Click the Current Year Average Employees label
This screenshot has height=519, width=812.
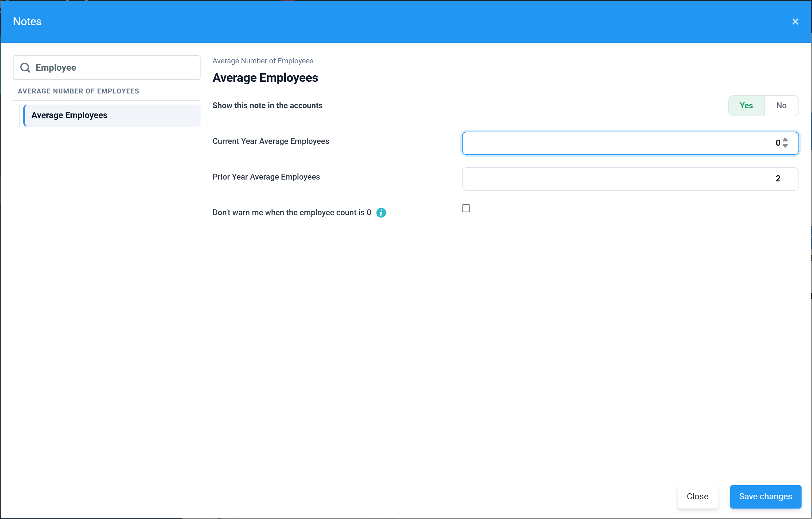click(271, 141)
